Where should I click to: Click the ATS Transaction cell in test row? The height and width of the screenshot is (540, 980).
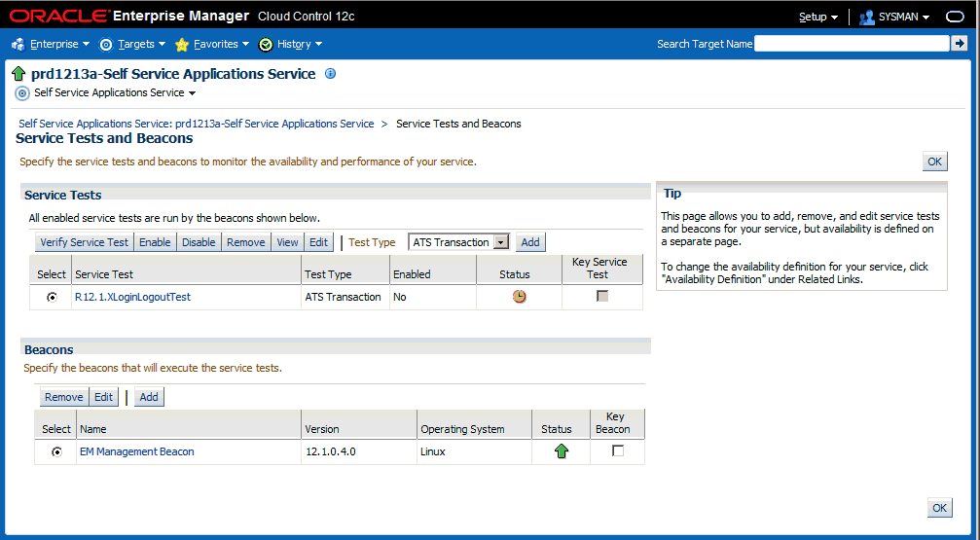(344, 298)
